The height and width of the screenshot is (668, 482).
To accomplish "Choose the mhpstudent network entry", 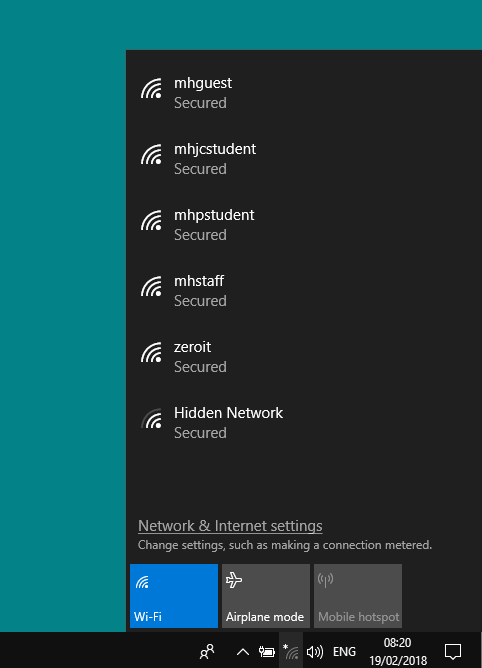I will pos(304,225).
